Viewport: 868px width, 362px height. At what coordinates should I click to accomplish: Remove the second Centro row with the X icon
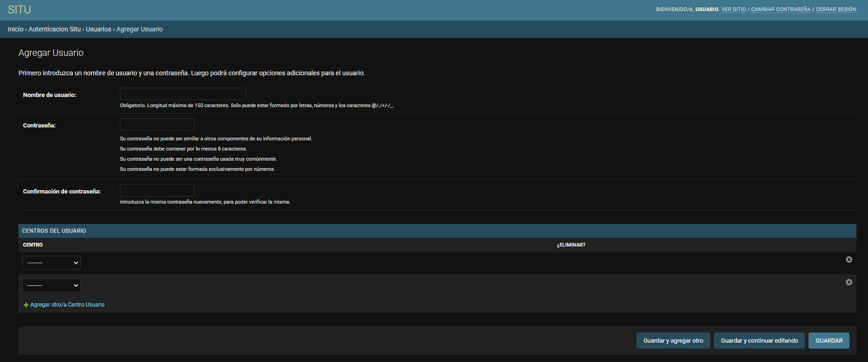pos(849,282)
